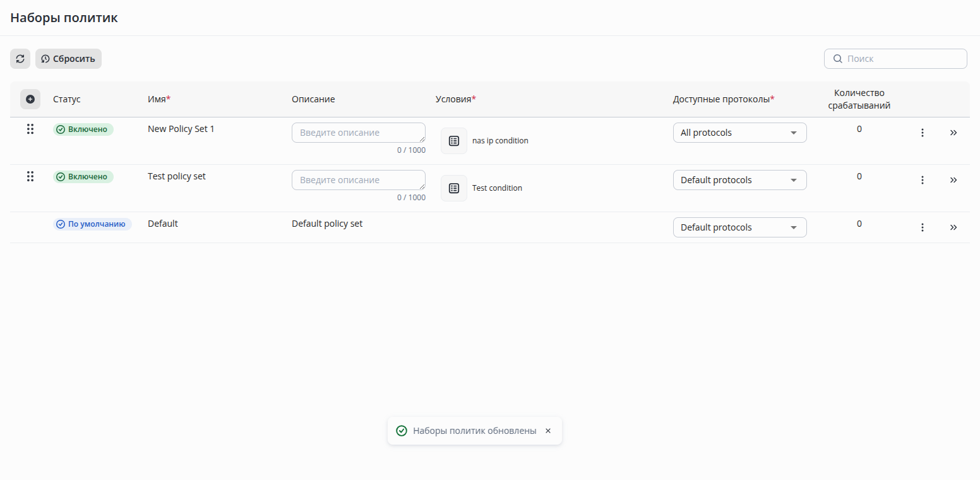Screen dimensions: 980x480
Task: Toggle Включено status of New Policy Set 1
Action: [x=83, y=129]
